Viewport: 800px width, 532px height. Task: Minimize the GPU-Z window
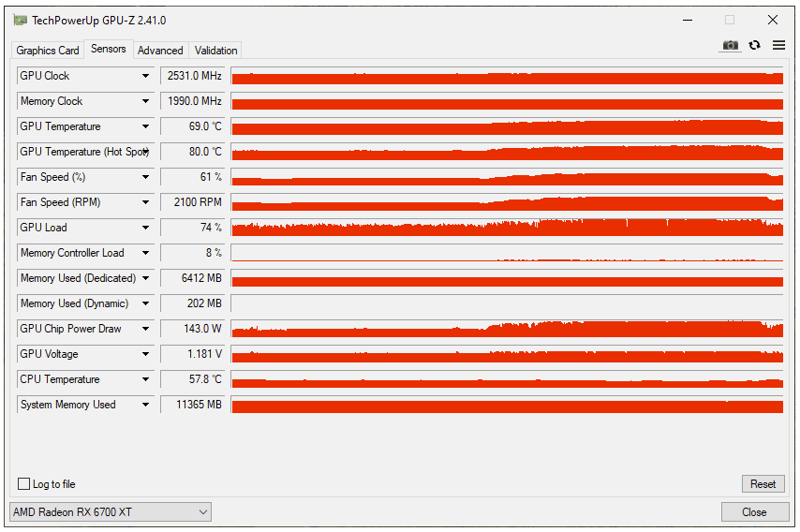click(688, 21)
